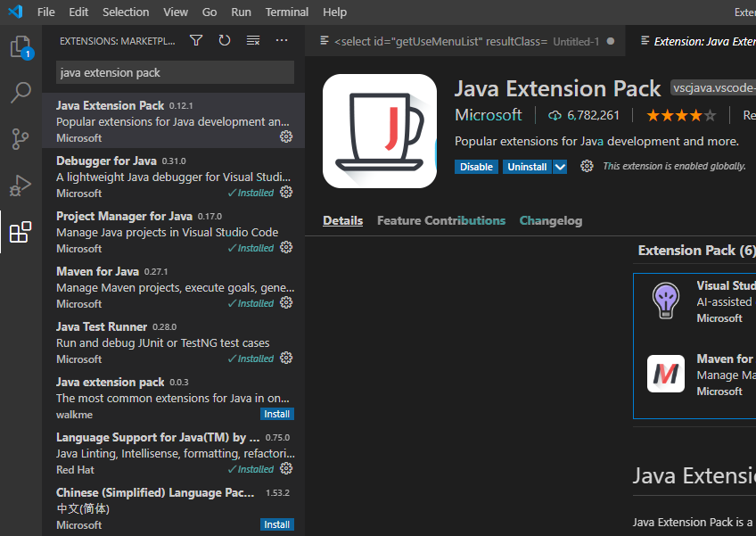Click the unsaved dot on Untitled-1 tab
The image size is (756, 536).
click(x=611, y=42)
